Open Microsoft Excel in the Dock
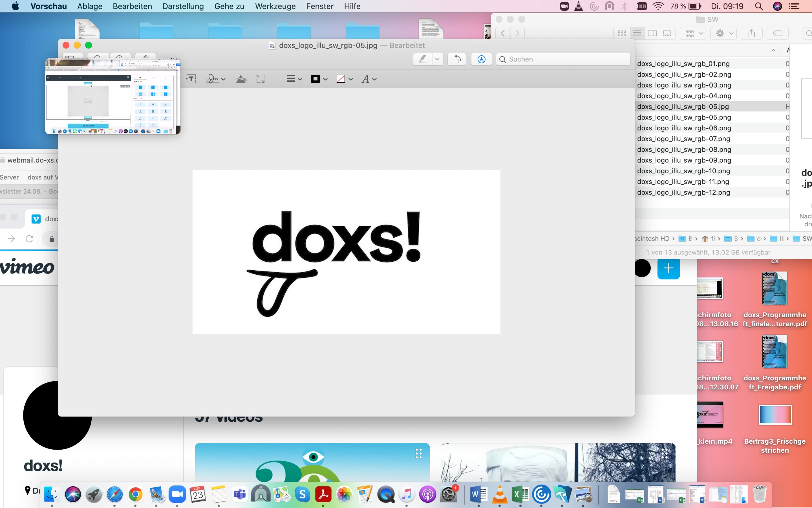 tap(520, 494)
